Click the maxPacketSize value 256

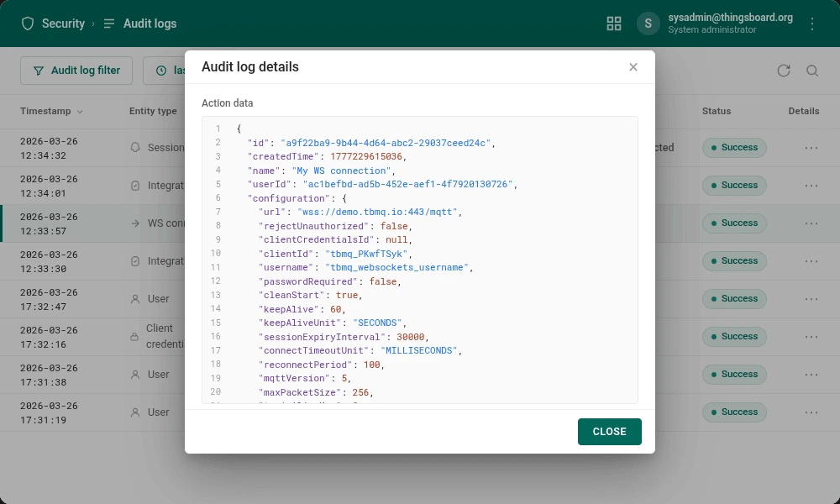click(360, 392)
